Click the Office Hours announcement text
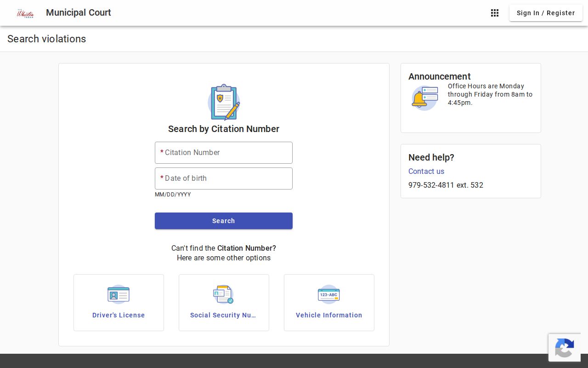The image size is (588, 368). click(x=490, y=94)
